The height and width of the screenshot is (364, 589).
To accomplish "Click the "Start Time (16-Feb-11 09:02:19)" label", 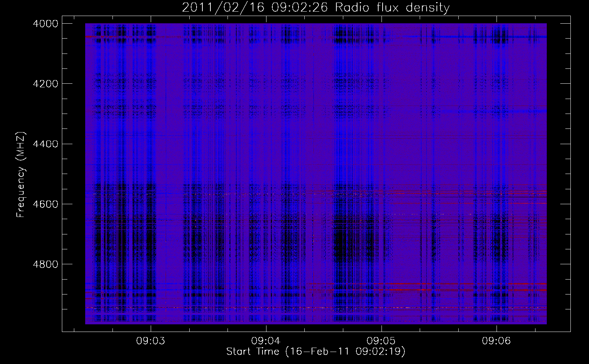I will (x=316, y=352).
